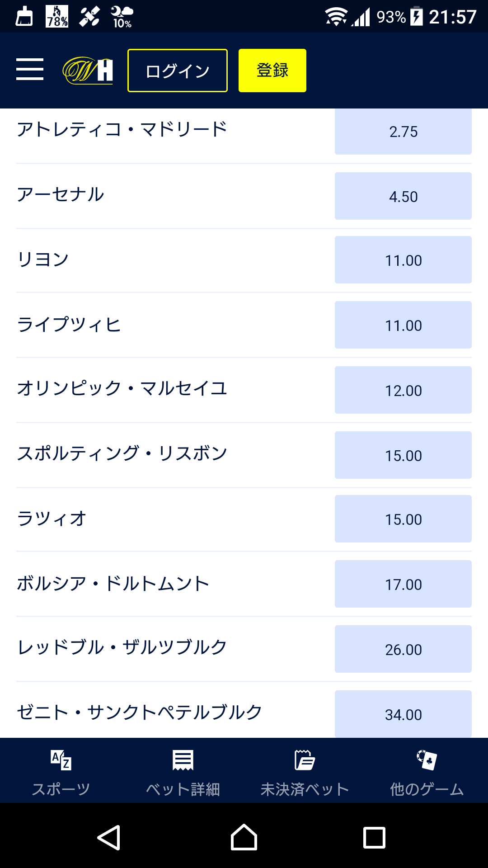The image size is (488, 868).
Task: Pick the リヨン 11.00 odds
Action: tap(403, 260)
